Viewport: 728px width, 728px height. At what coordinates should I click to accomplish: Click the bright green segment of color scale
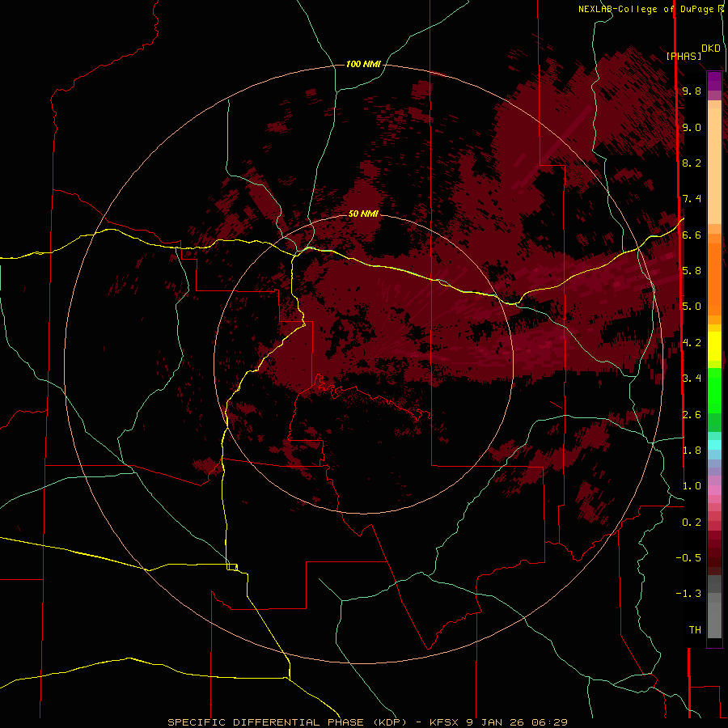[x=714, y=390]
